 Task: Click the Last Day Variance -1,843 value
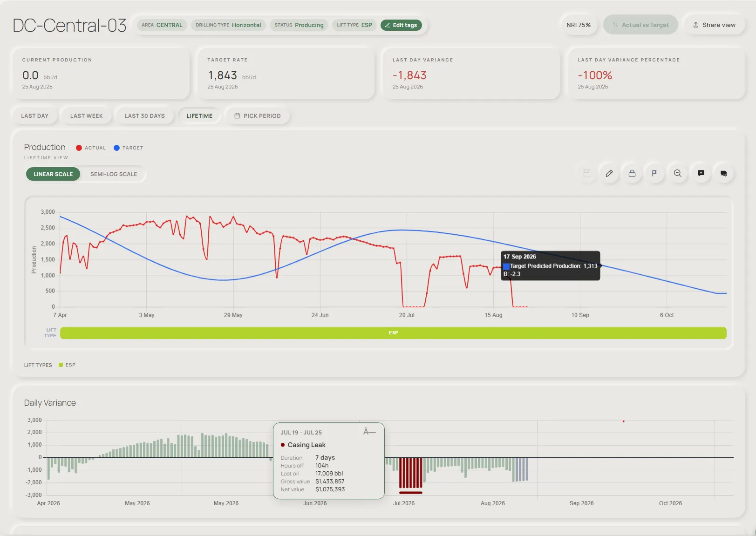(409, 75)
